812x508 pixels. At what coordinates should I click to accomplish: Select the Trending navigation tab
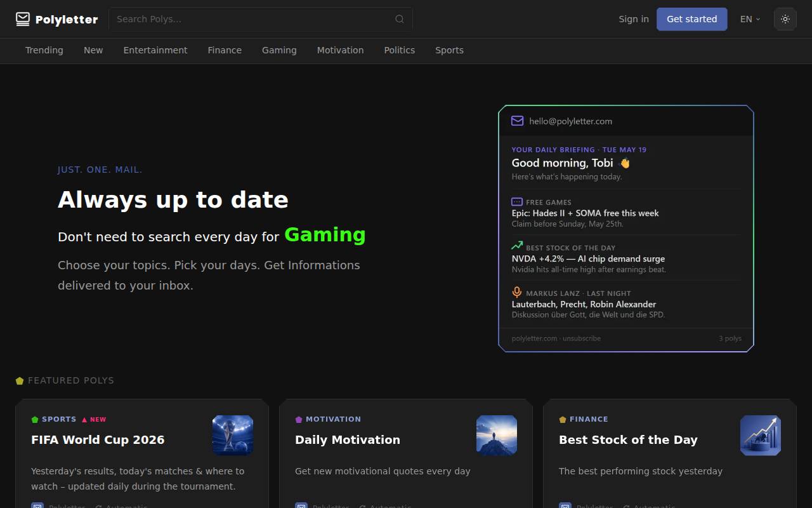tap(44, 50)
